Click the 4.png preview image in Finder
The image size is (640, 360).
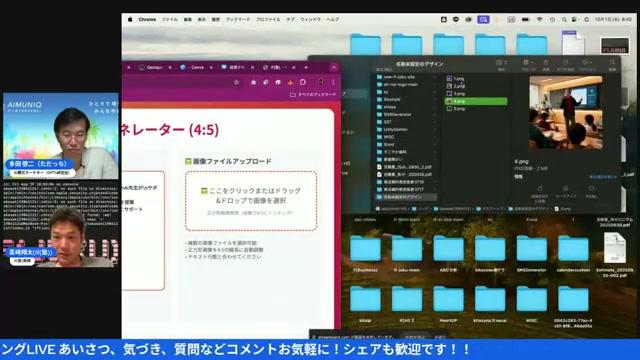coord(565,113)
